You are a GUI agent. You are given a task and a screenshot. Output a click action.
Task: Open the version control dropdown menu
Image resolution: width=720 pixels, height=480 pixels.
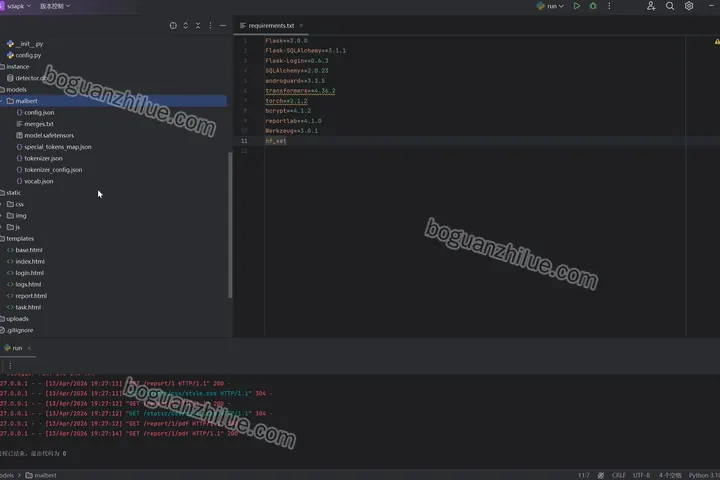pos(55,6)
